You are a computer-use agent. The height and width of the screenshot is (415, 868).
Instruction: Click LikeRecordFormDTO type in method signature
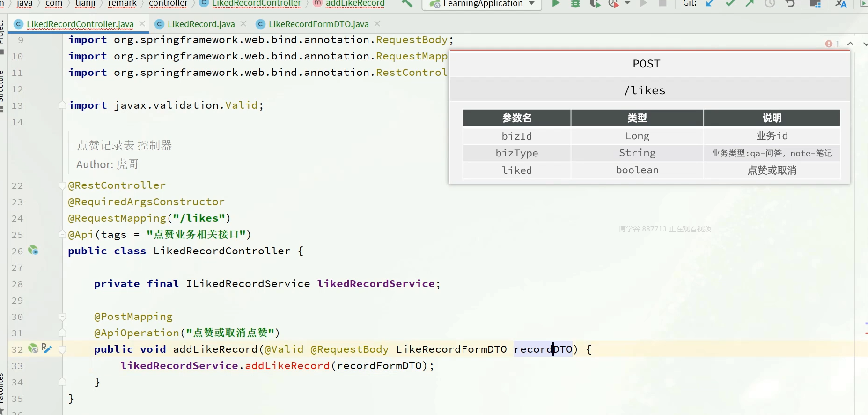(x=451, y=349)
